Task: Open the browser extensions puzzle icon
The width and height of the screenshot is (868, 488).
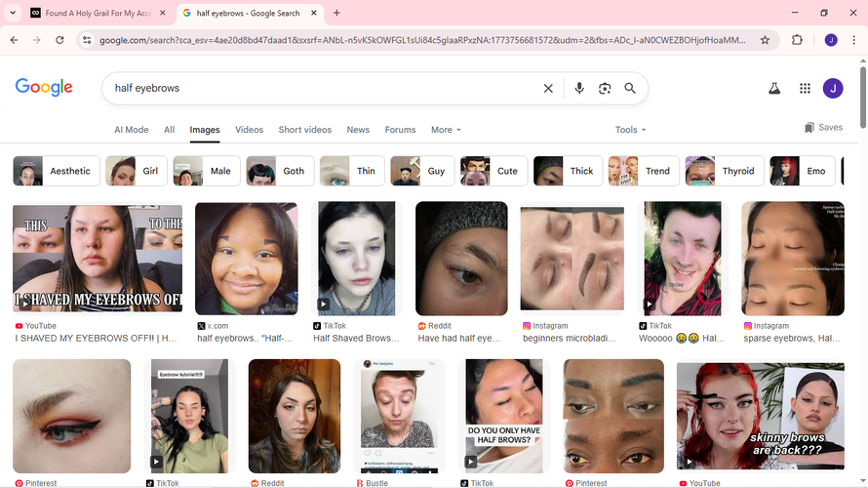Action: pyautogui.click(x=797, y=40)
